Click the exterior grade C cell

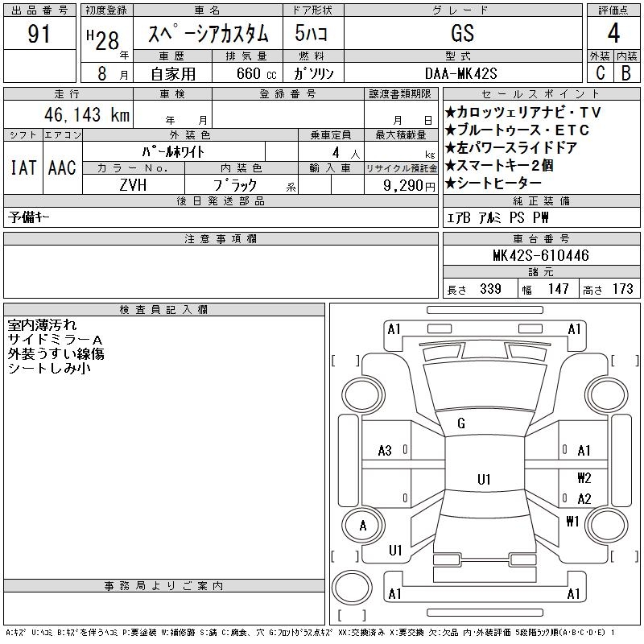(600, 72)
